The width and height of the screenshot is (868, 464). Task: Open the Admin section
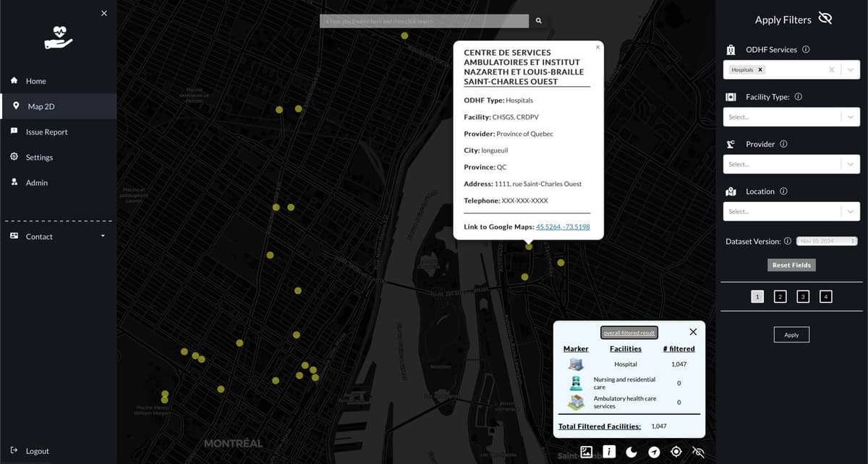(x=36, y=182)
